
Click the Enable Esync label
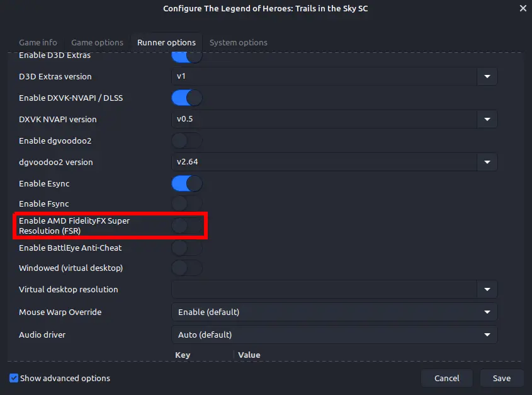coord(44,183)
